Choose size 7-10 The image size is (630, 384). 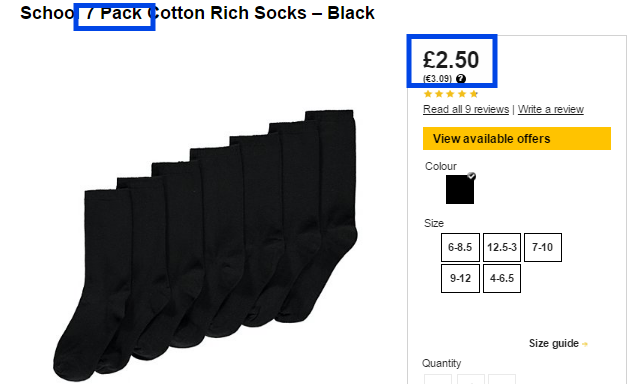(543, 247)
